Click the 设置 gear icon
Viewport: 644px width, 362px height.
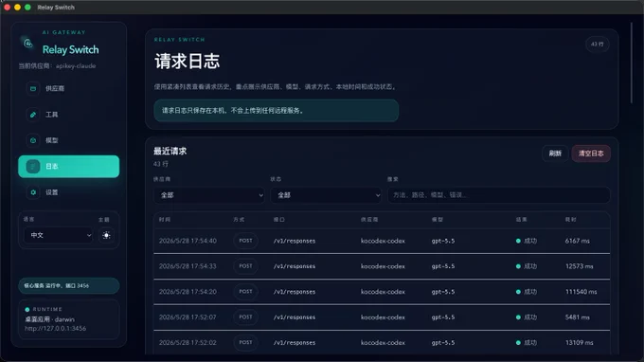point(33,192)
